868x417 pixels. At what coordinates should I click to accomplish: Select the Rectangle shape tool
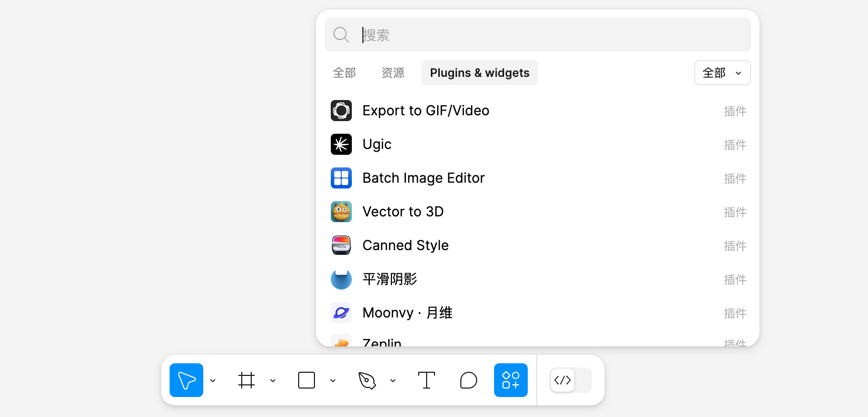pyautogui.click(x=307, y=380)
